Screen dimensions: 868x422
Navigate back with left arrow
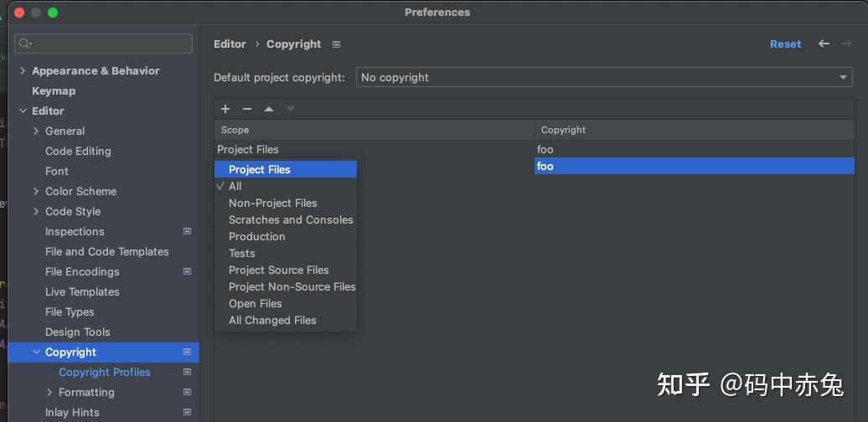coord(824,44)
